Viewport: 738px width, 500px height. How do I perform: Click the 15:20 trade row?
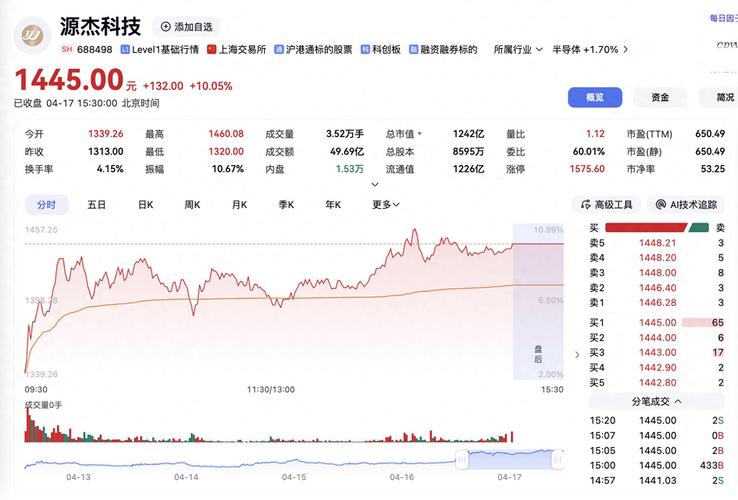(x=657, y=420)
